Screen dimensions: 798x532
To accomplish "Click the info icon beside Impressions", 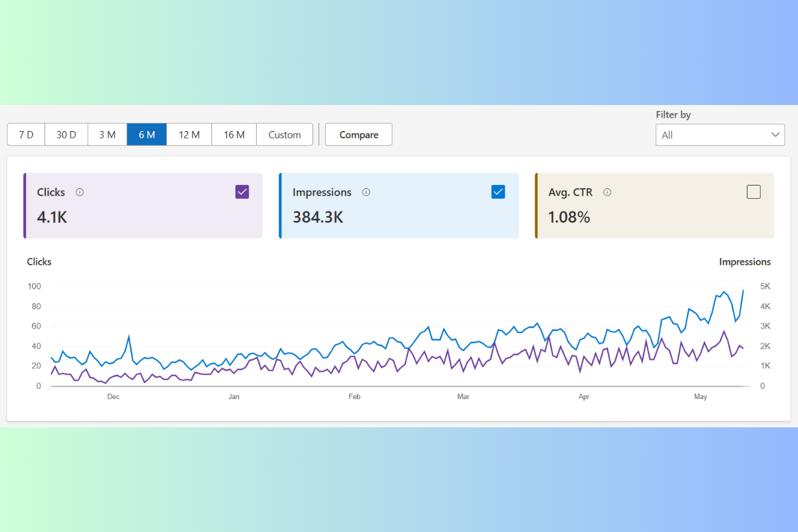I will (366, 192).
